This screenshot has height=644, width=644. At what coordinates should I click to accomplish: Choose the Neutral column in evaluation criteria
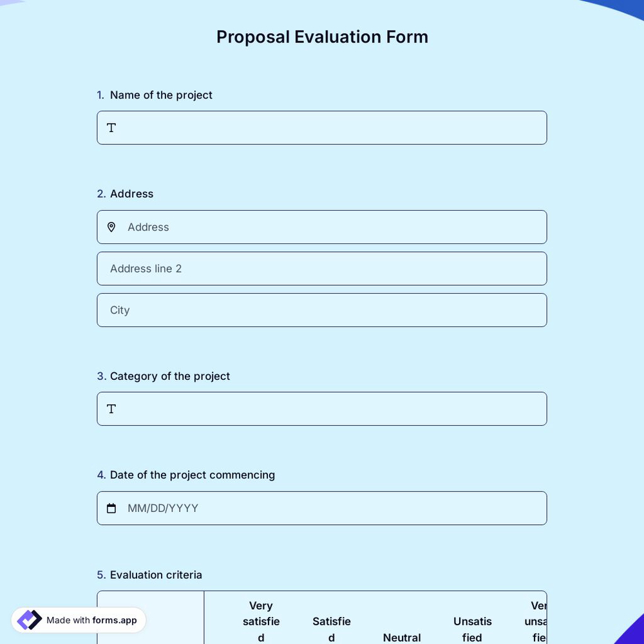point(401,638)
